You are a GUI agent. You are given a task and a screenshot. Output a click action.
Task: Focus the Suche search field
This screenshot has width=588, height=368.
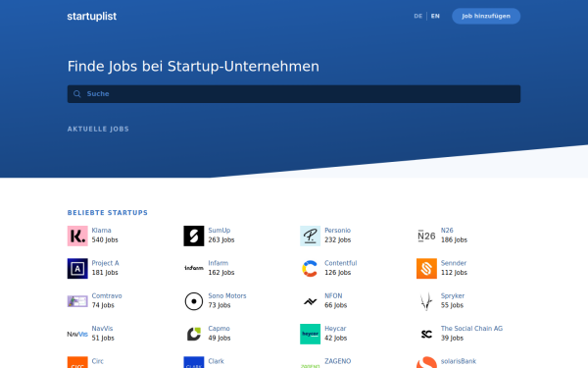point(294,94)
